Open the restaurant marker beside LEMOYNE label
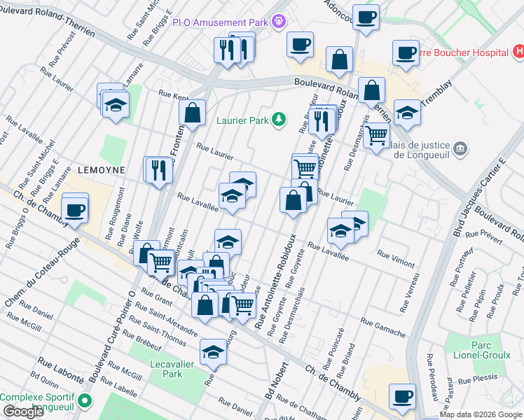 [159, 172]
